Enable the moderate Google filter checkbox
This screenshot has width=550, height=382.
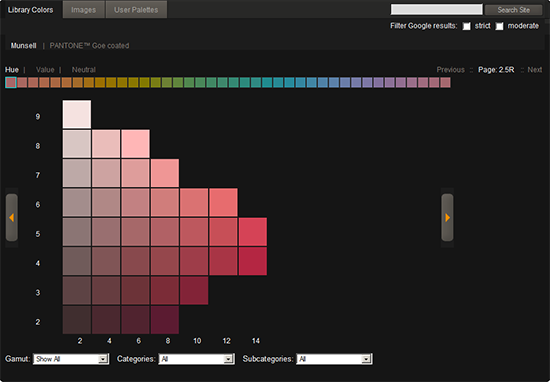499,26
